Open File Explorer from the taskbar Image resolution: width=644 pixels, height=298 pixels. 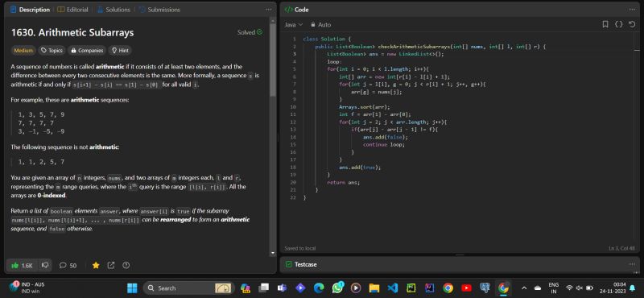tap(374, 288)
